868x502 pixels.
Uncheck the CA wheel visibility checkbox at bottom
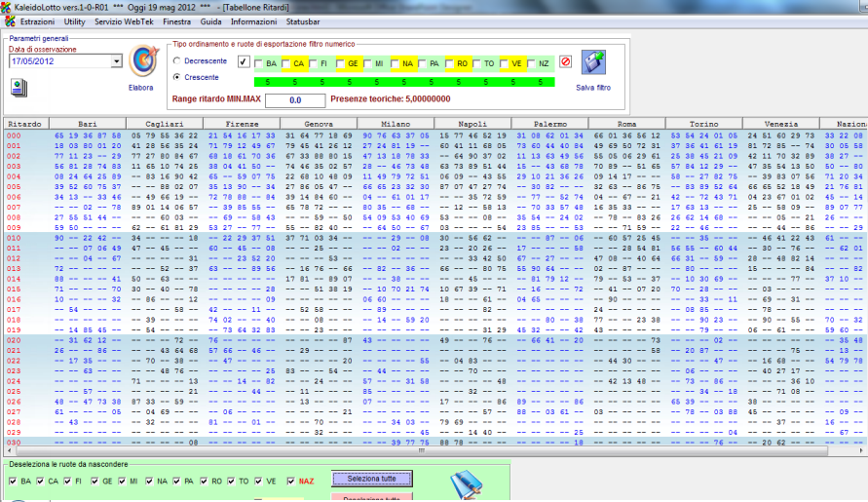point(40,481)
